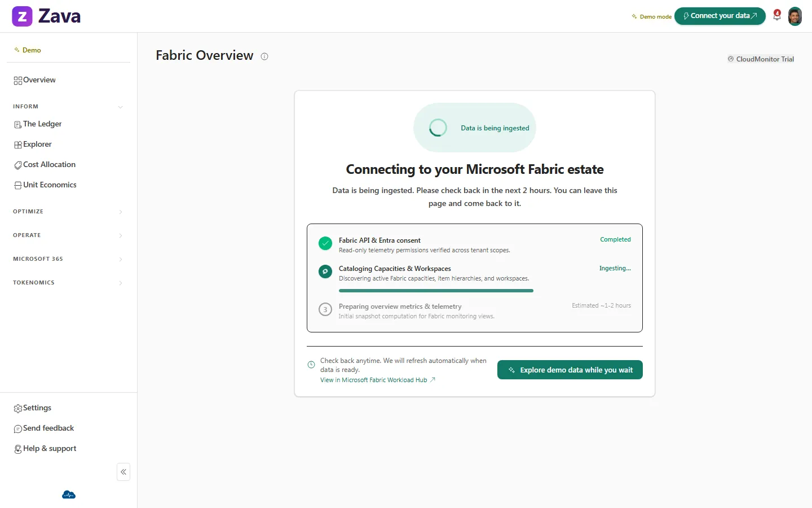Click Estimated ~1-2 hours text
Image resolution: width=812 pixels, height=508 pixels.
pos(601,305)
